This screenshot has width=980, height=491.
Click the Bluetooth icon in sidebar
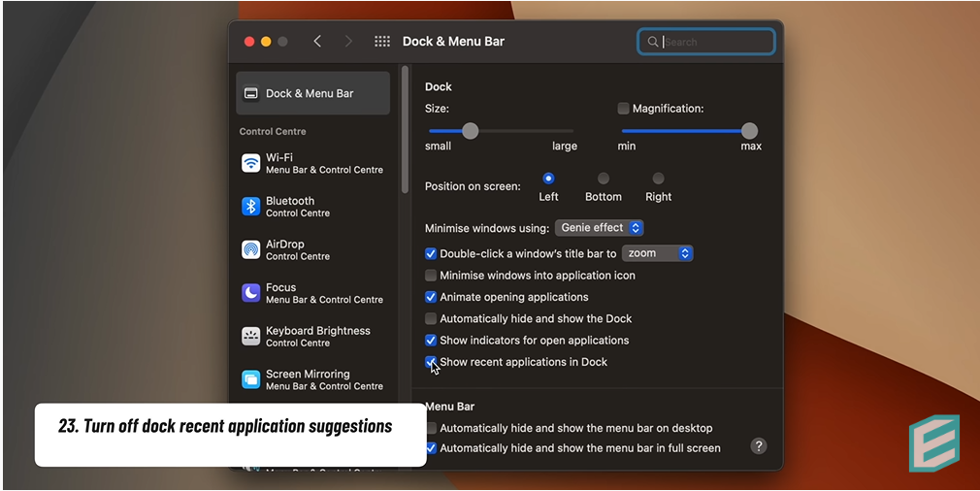(x=250, y=206)
